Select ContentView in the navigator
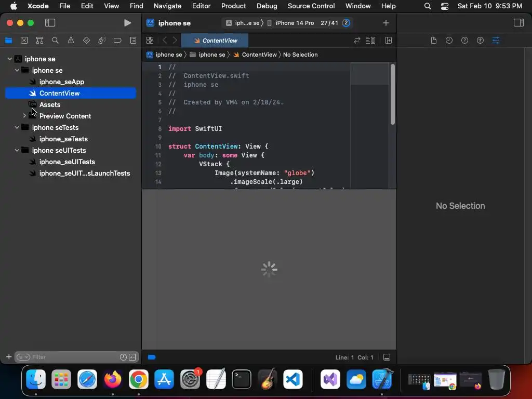 [71, 93]
